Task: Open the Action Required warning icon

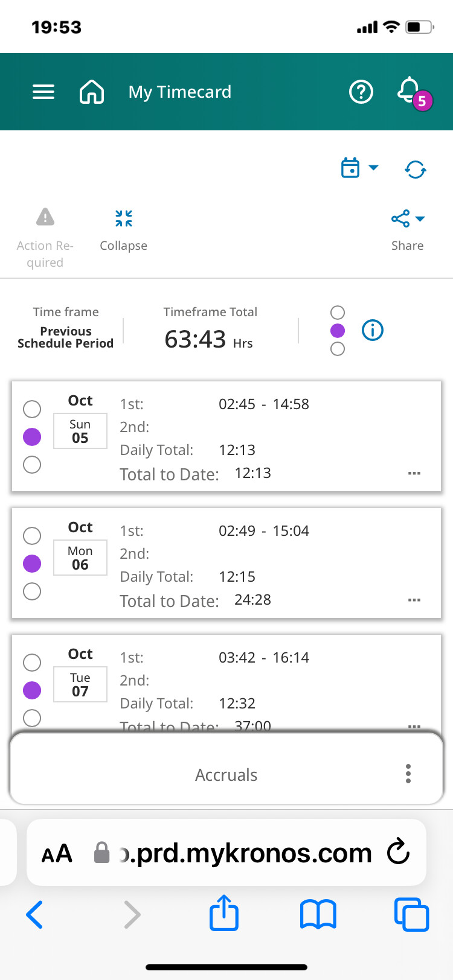Action: 45,217
